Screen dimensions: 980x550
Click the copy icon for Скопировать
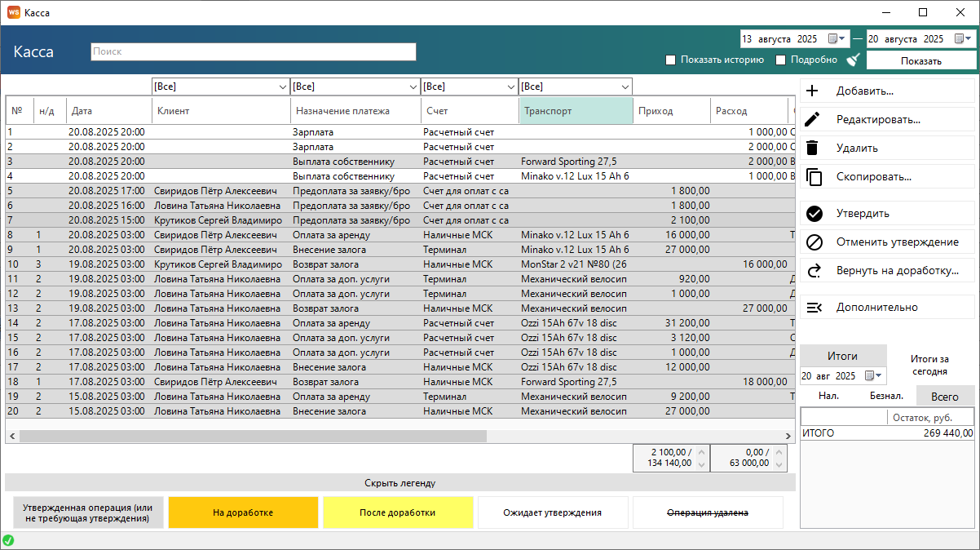813,177
